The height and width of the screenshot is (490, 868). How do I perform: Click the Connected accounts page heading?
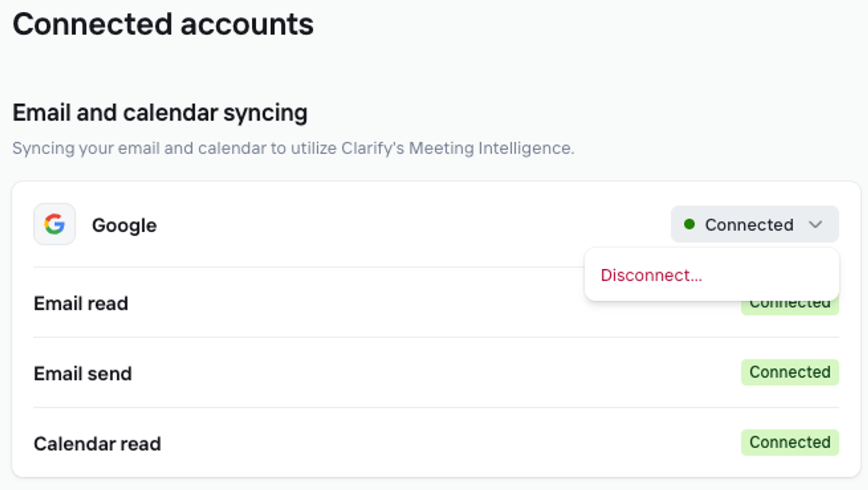click(163, 25)
